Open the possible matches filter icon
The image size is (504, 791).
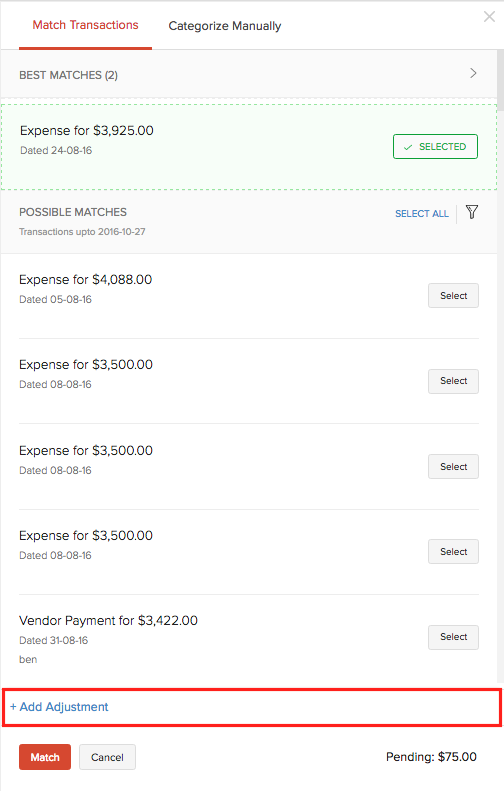pos(472,212)
